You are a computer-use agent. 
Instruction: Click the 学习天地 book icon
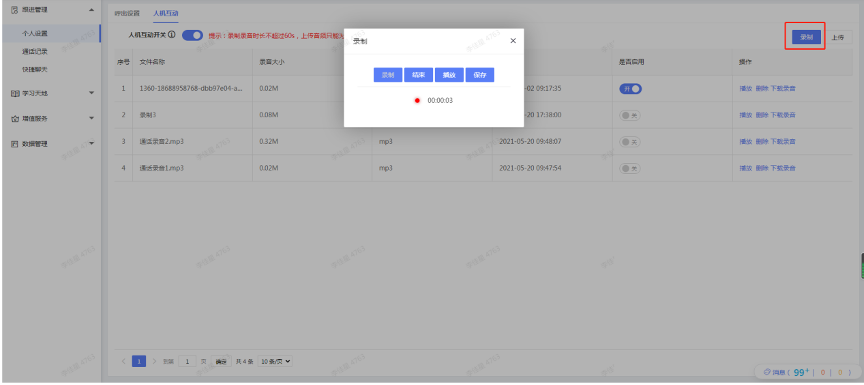(15, 94)
